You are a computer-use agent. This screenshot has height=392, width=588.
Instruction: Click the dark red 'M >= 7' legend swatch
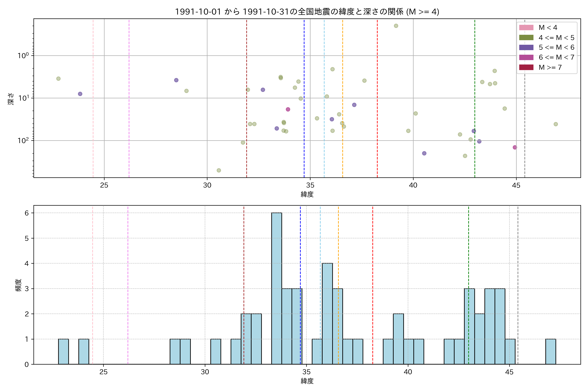(526, 67)
